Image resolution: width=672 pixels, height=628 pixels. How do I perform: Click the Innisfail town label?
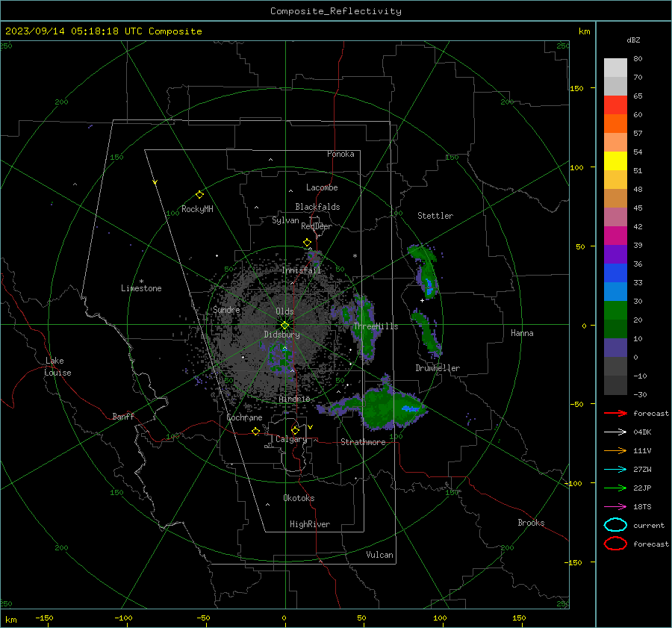301,270
